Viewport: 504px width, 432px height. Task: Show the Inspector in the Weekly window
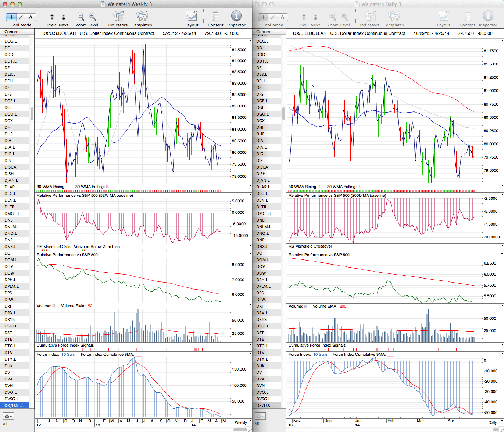point(236,17)
